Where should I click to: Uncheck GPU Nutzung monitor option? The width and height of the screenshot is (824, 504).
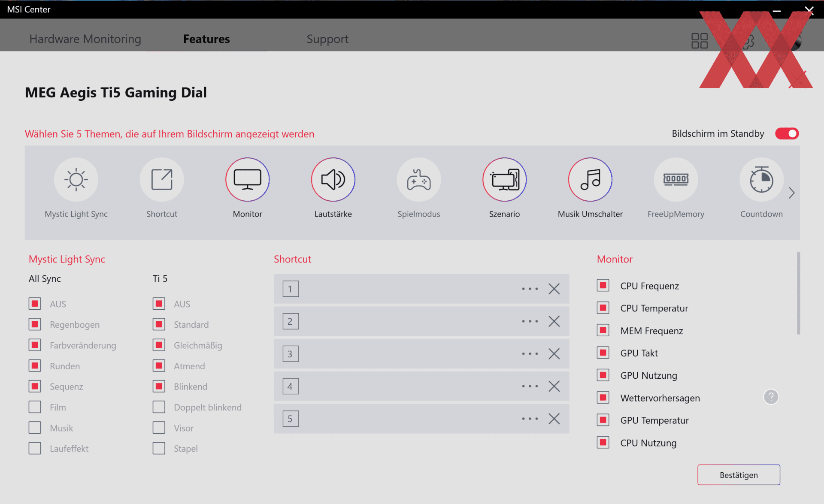[x=603, y=375]
